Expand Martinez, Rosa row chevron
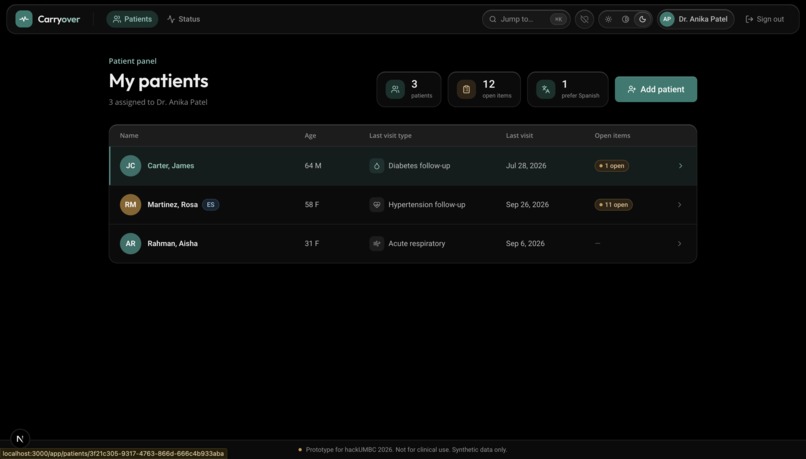This screenshot has width=806, height=459. (x=680, y=205)
